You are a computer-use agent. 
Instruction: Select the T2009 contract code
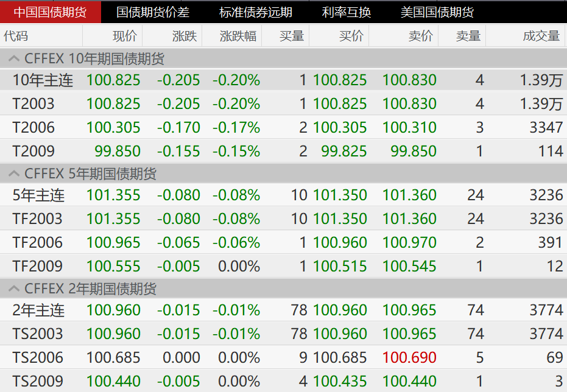(x=33, y=151)
